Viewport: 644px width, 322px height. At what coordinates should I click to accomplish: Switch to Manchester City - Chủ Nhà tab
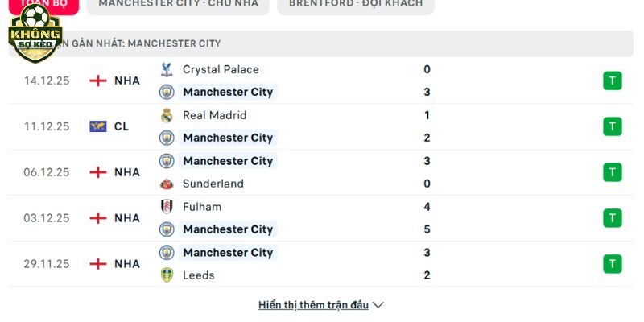178,4
